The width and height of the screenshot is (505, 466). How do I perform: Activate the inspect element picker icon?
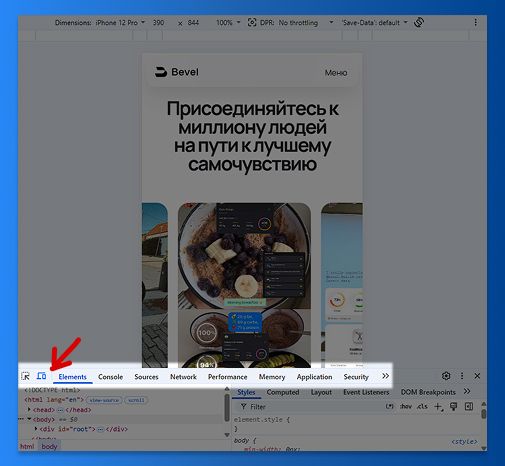[25, 376]
